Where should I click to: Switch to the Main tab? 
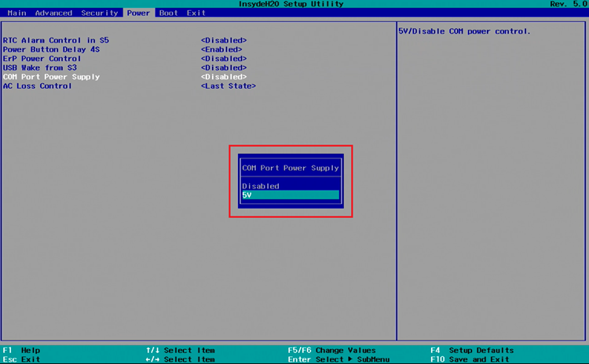coord(16,13)
